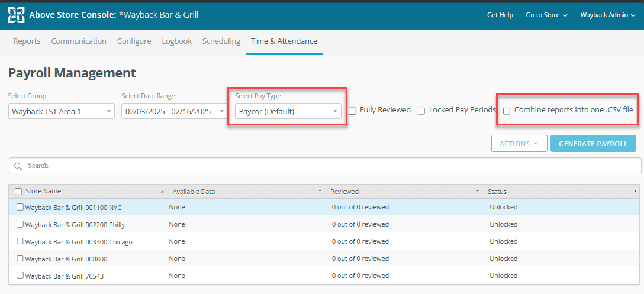Switch to the Scheduling tab
This screenshot has height=294, width=644.
pos(221,41)
